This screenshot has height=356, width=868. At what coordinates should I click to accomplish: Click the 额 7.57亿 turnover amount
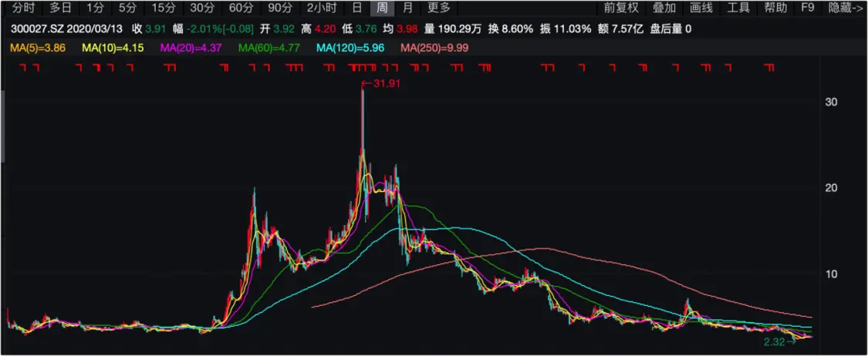tap(620, 29)
